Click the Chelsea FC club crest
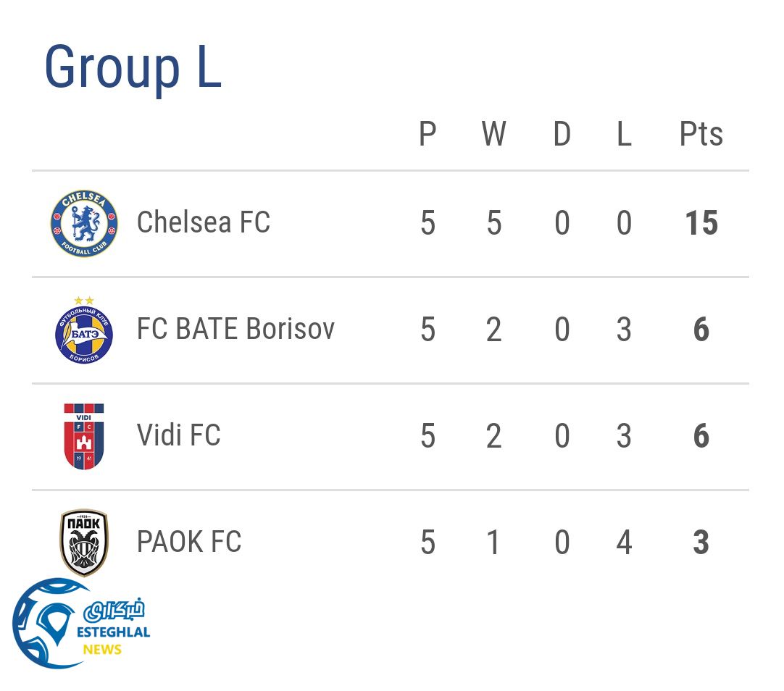784x691 pixels. 84,223
